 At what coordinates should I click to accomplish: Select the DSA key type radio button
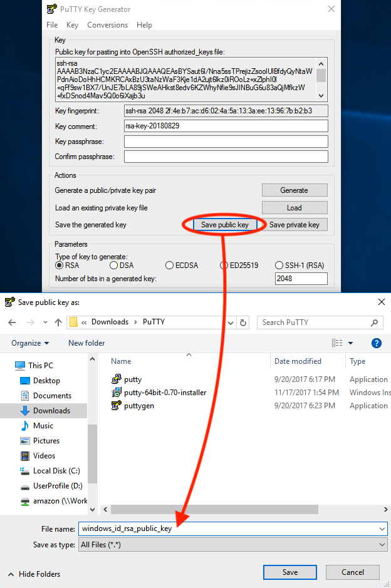pos(113,266)
